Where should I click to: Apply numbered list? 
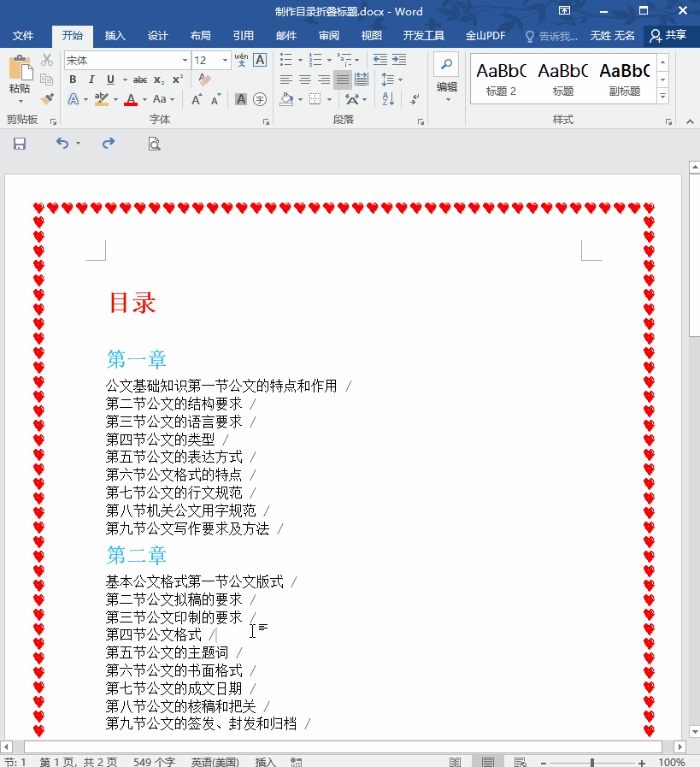[x=315, y=60]
